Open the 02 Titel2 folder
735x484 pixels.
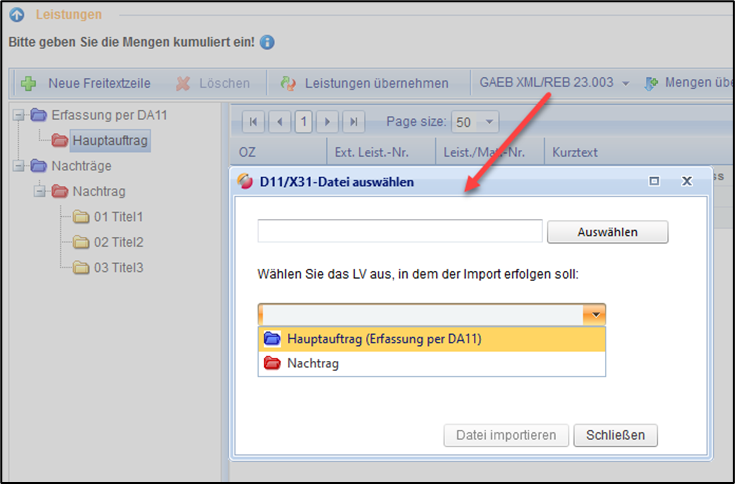click(118, 242)
